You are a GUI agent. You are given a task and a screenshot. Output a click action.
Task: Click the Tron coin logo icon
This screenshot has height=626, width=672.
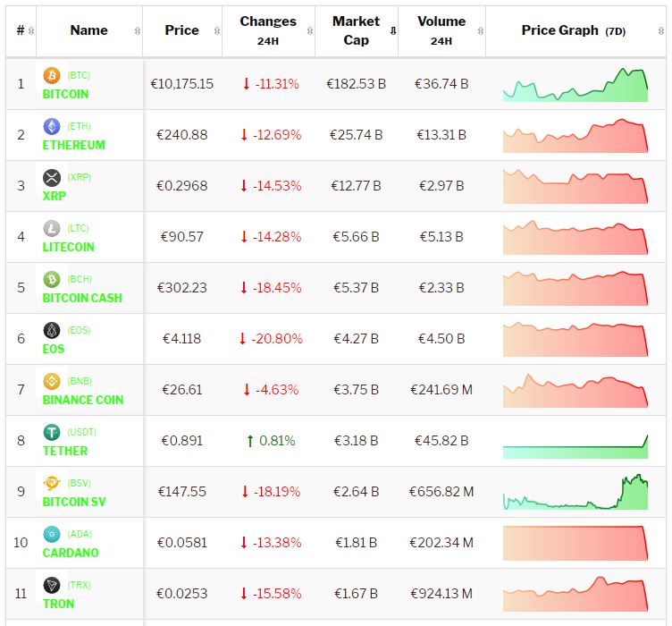point(52,586)
